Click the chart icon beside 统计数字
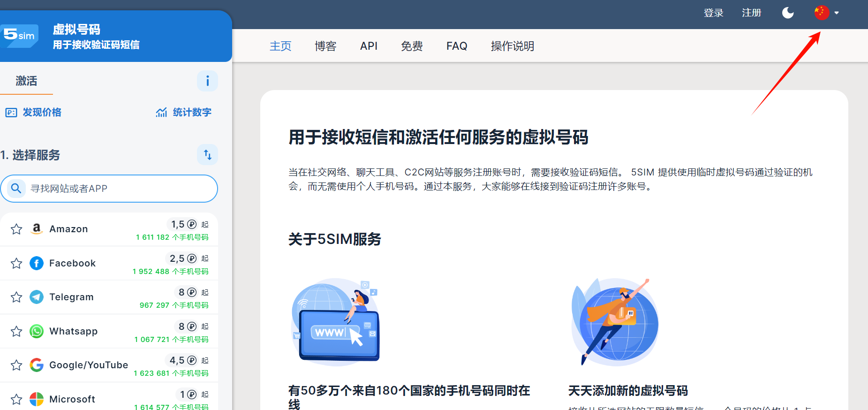Image resolution: width=868 pixels, height=410 pixels. (x=161, y=113)
